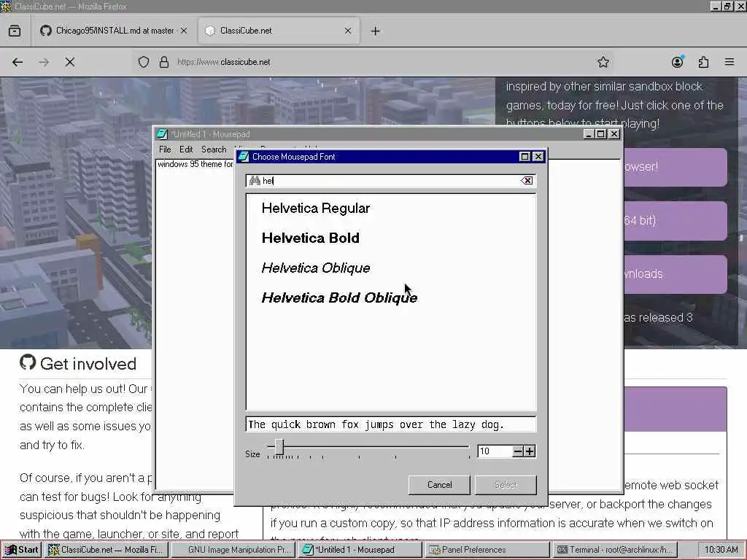Switch to ClassiCube Firefox taskbar item
The image size is (747, 560).
click(107, 550)
